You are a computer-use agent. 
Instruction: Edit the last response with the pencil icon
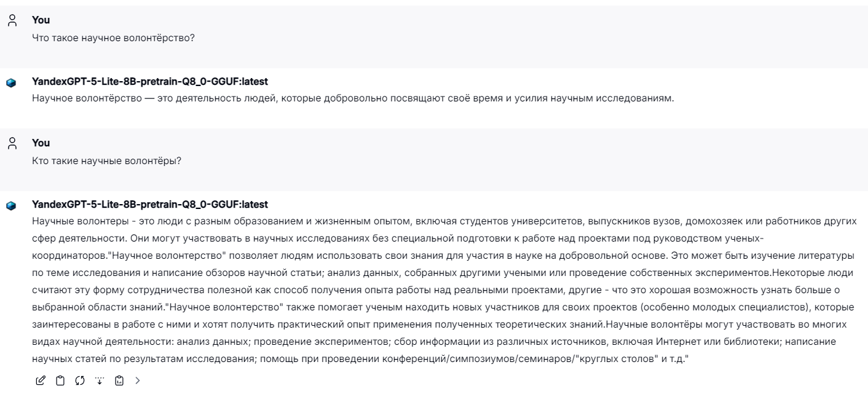(41, 380)
